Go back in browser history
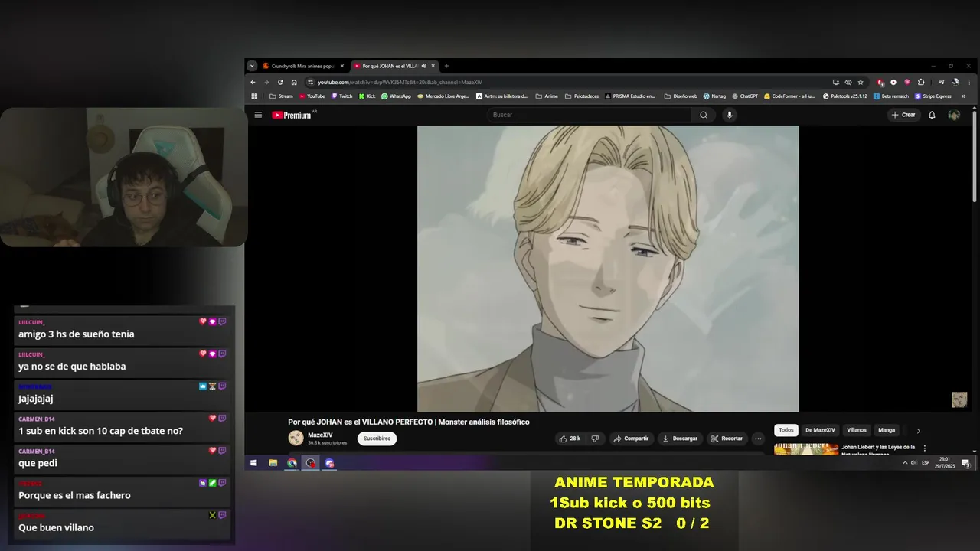This screenshot has height=551, width=980. [x=253, y=82]
